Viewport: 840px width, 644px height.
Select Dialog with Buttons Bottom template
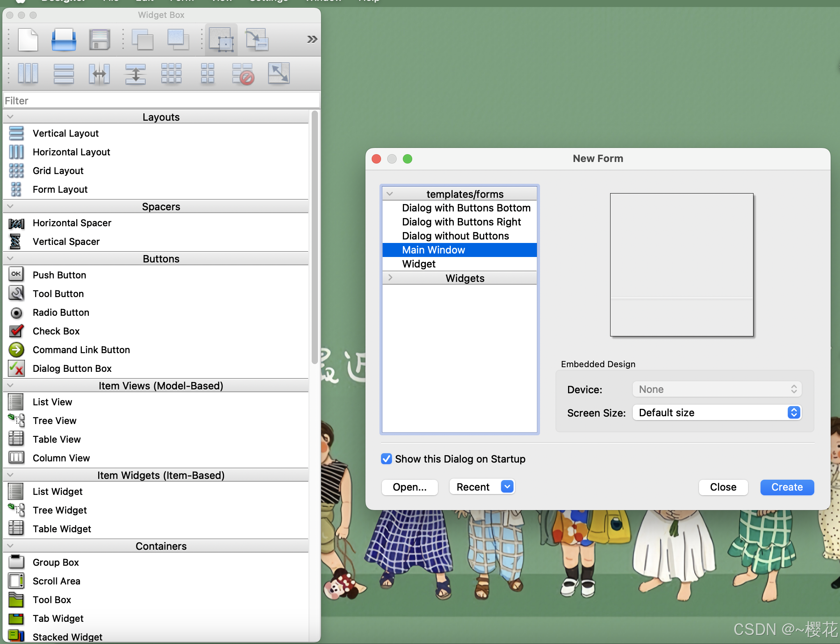(466, 208)
